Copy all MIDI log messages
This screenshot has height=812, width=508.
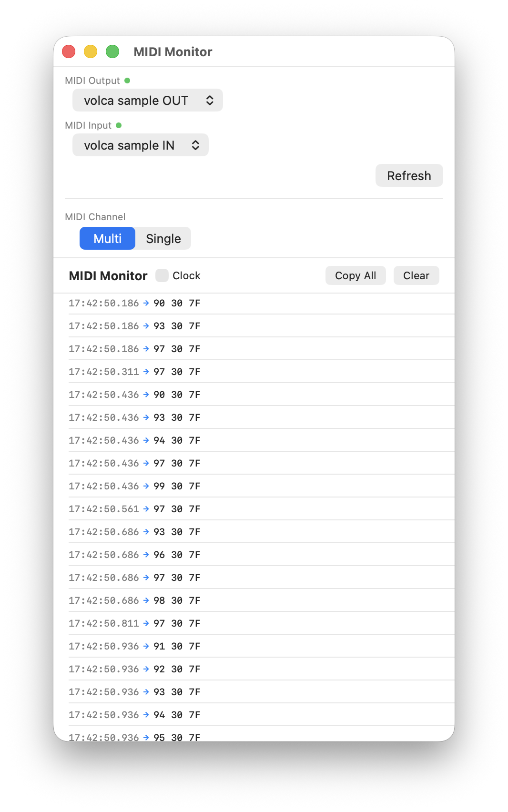tap(355, 275)
